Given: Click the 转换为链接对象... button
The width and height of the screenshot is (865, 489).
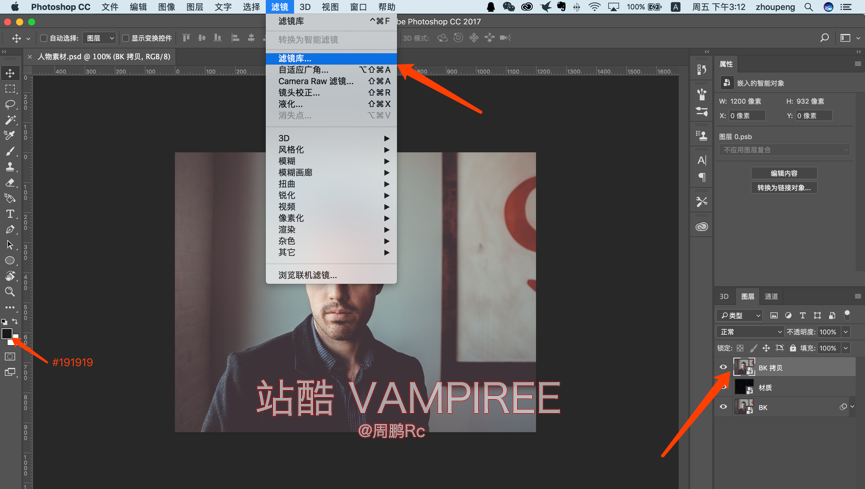Looking at the screenshot, I should (784, 188).
